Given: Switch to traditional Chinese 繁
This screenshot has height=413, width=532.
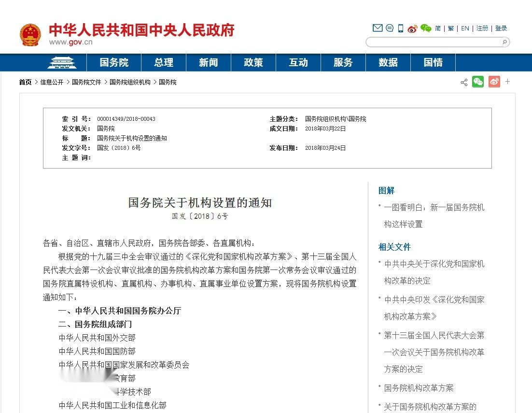Looking at the screenshot, I should (x=450, y=28).
